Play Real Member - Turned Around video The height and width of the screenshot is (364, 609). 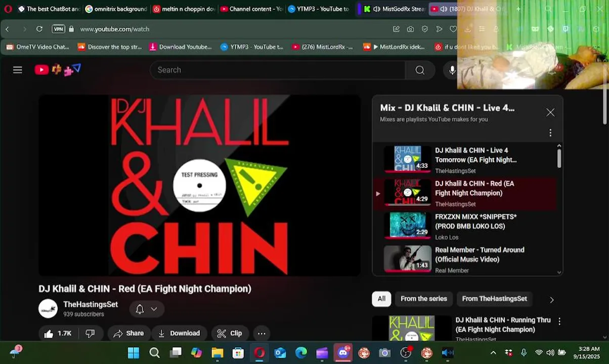pyautogui.click(x=464, y=259)
